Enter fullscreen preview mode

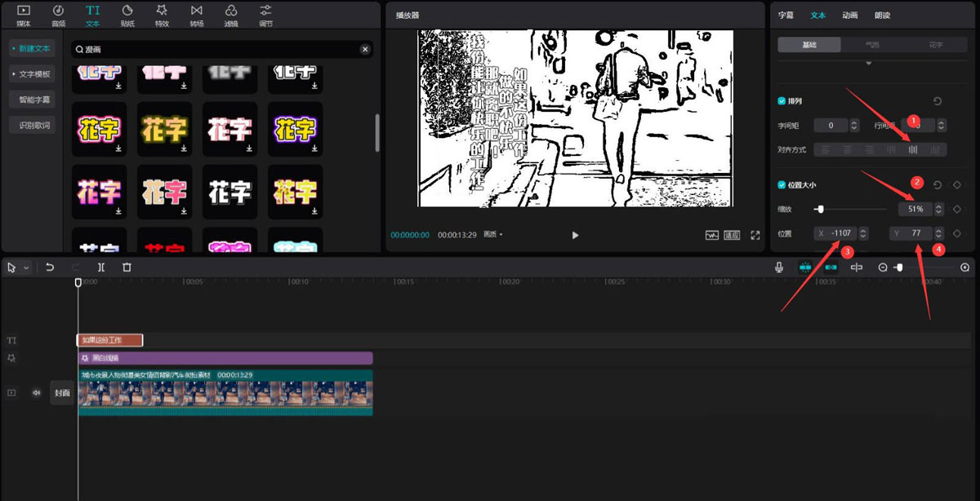click(755, 236)
